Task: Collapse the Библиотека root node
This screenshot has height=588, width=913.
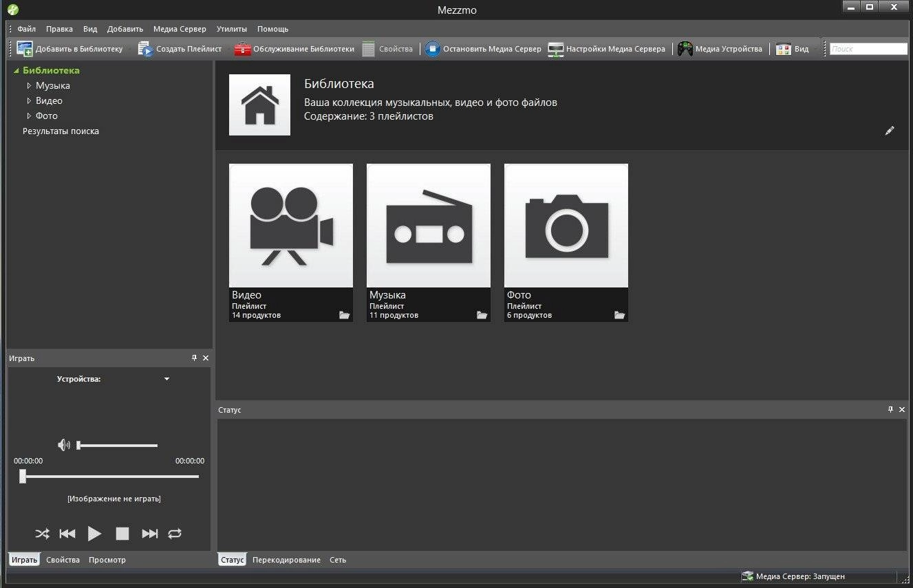Action: (17, 71)
